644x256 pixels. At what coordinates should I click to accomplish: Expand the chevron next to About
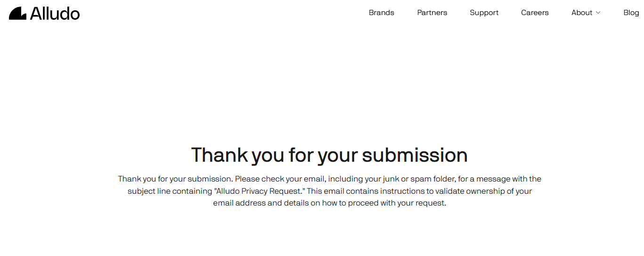(x=598, y=13)
